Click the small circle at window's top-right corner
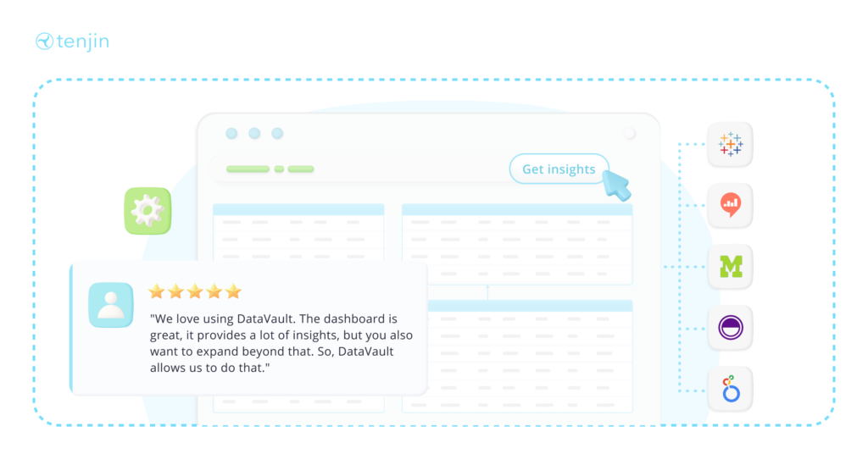Screen dimensions: 868x454 [629, 134]
